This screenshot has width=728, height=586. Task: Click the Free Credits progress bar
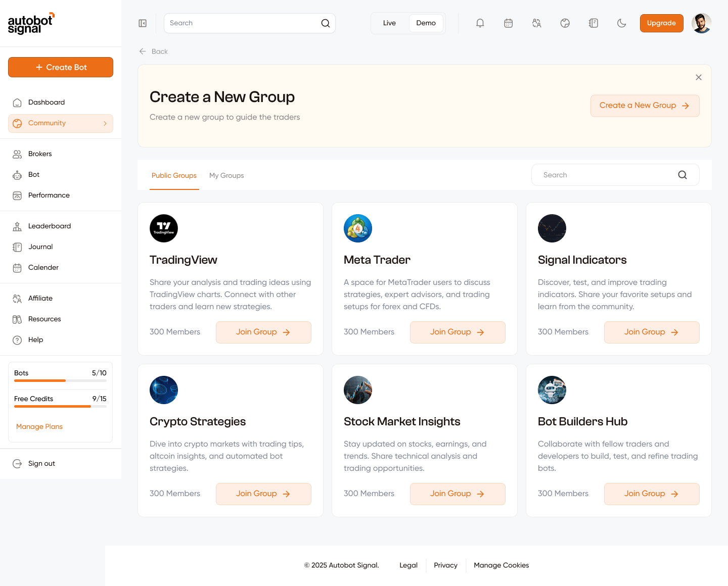pyautogui.click(x=60, y=406)
